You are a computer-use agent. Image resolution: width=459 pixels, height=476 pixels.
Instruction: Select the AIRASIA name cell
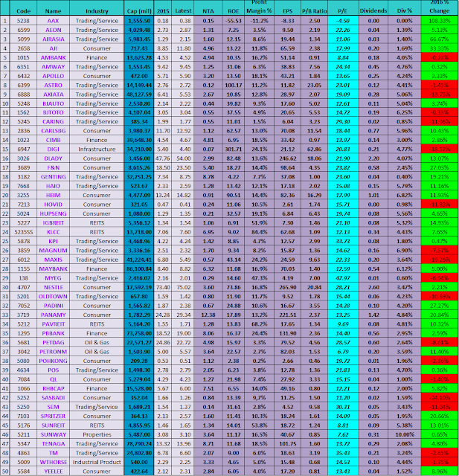click(53, 39)
